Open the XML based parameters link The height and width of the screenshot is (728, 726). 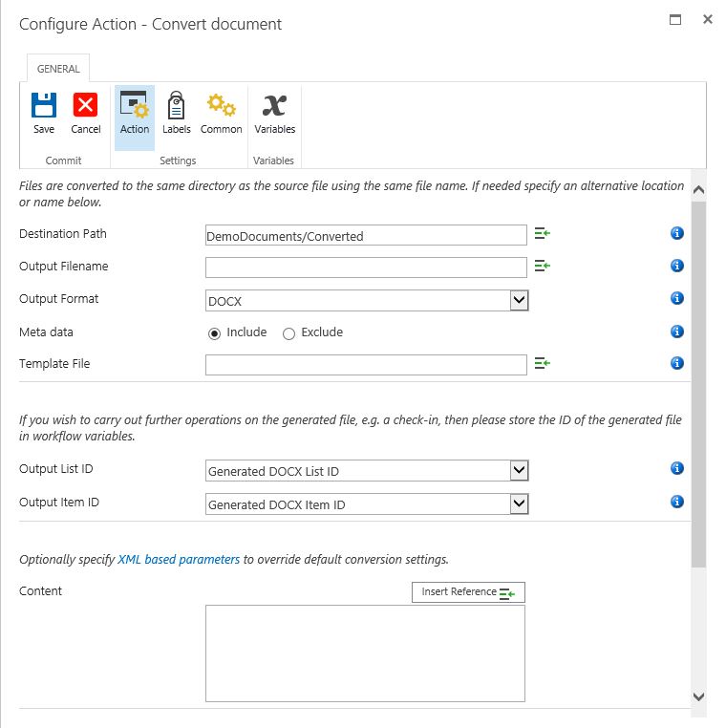click(179, 559)
